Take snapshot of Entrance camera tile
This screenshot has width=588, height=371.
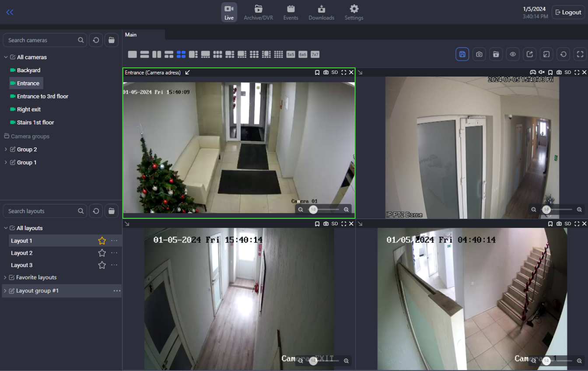[x=326, y=72]
